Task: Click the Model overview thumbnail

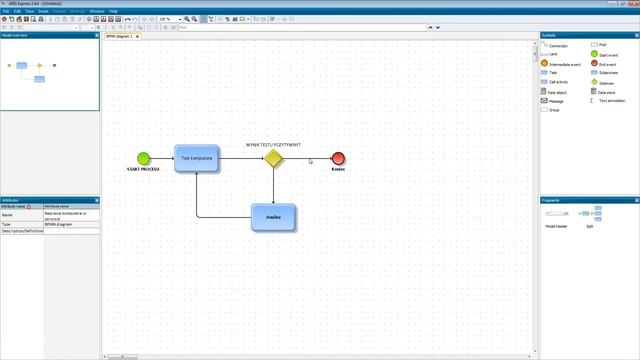Action: click(50, 74)
